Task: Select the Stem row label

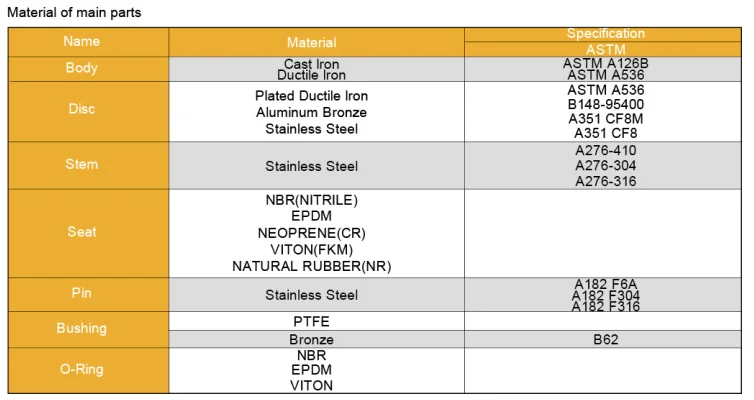Action: pos(82,164)
